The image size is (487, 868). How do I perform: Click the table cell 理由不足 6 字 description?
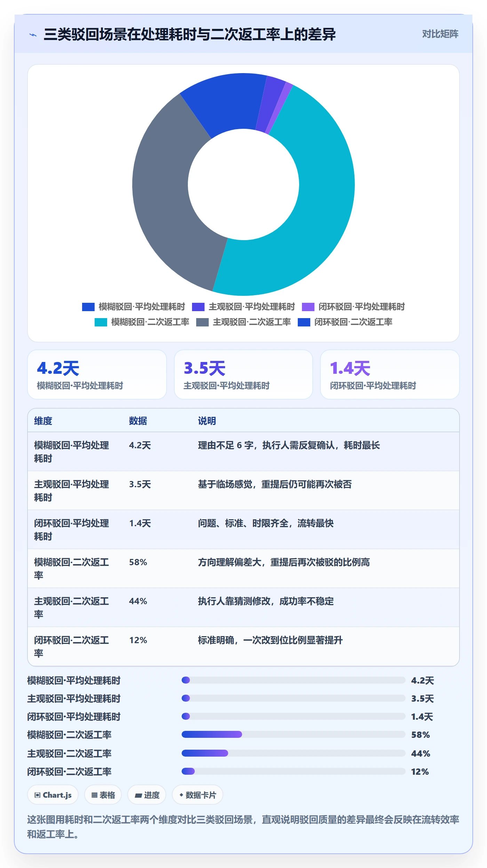289,445
